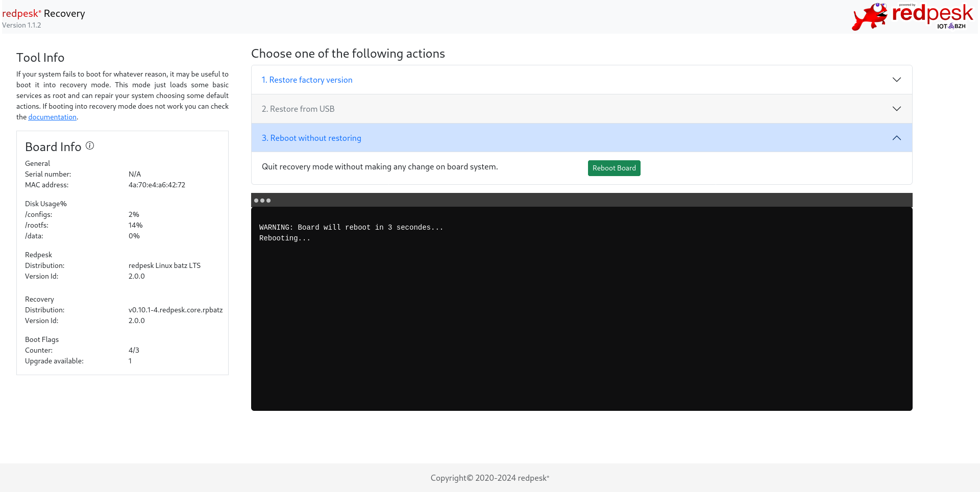This screenshot has width=980, height=492.
Task: Open the documentation link
Action: click(53, 117)
